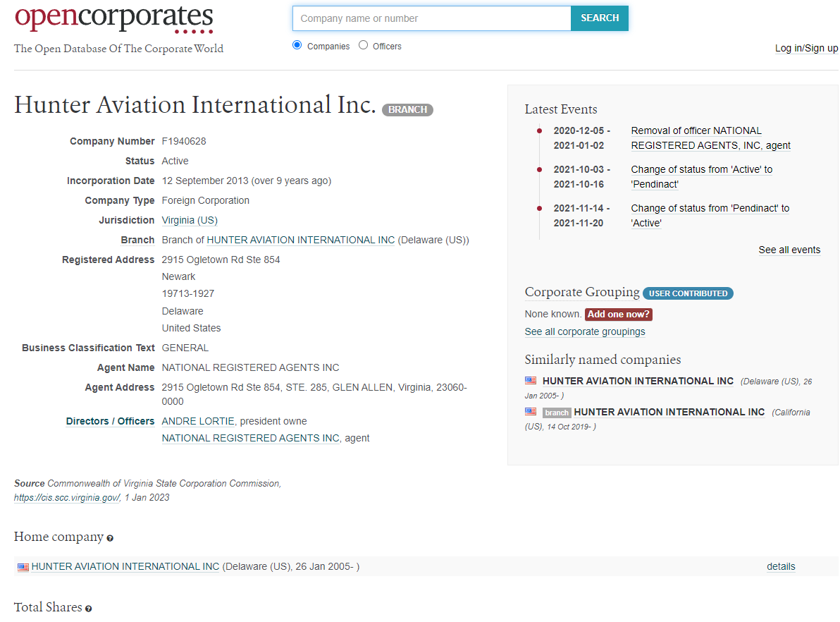Click the Company Type value Foreign Corporation
840x622 pixels.
[x=206, y=200]
